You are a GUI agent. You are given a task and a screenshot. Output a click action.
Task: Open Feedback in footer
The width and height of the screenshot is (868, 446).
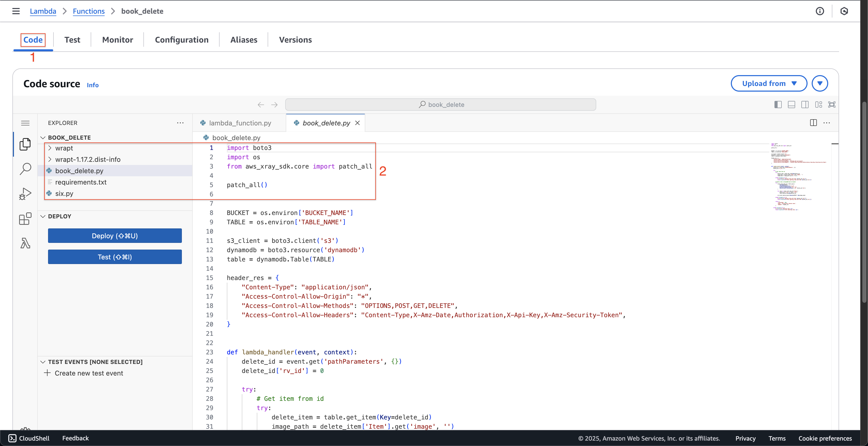pos(75,438)
